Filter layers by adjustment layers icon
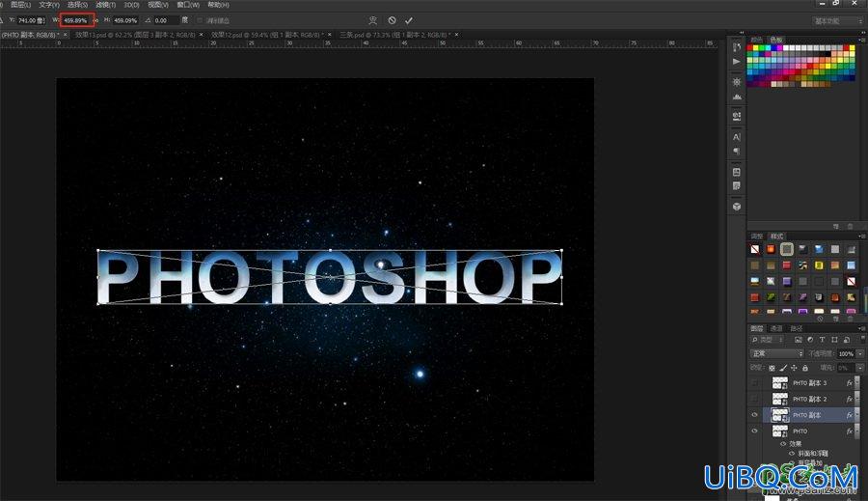 [810, 340]
